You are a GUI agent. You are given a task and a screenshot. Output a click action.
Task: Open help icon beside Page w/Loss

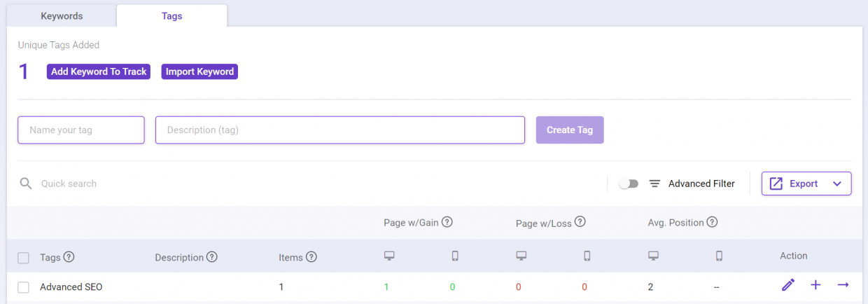(580, 222)
